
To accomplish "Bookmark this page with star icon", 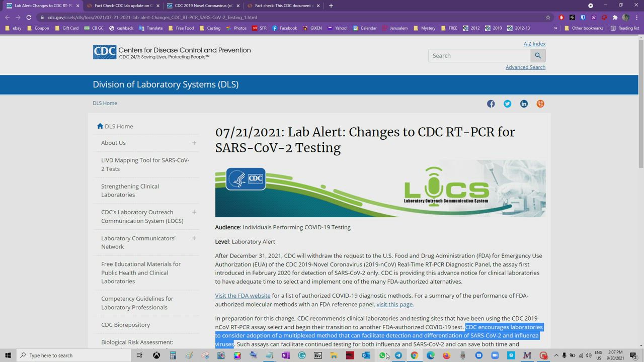I will click(x=548, y=17).
